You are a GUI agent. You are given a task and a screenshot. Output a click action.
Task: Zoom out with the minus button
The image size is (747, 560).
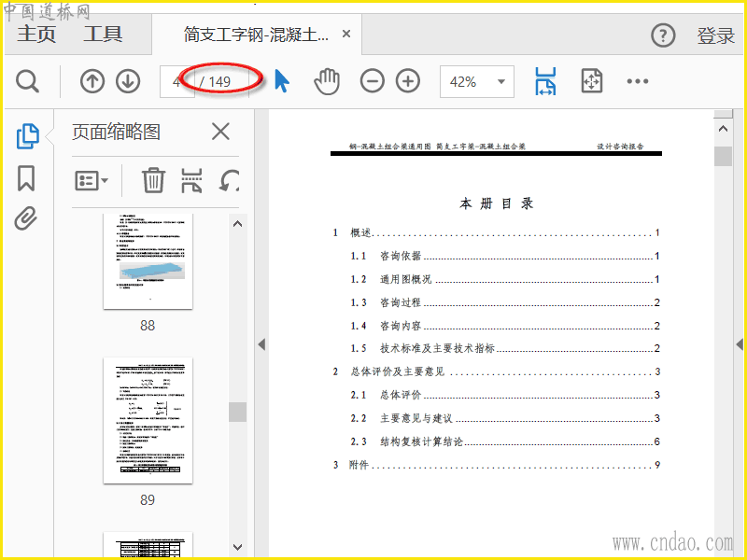click(x=372, y=81)
